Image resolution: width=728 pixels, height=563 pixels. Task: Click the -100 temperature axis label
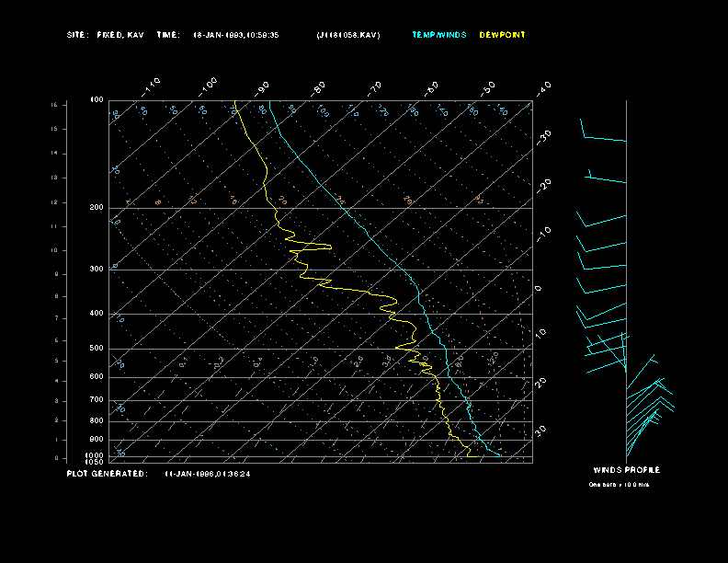click(208, 87)
